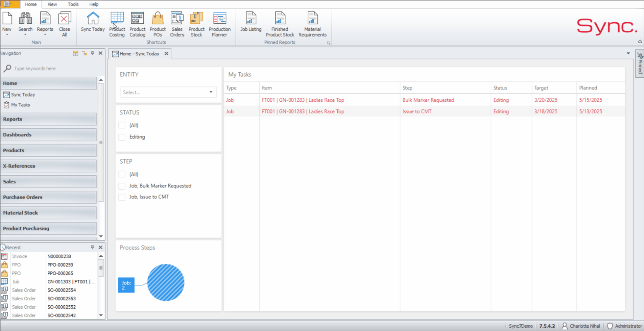Open My Tasks in navigation tree
The width and height of the screenshot is (644, 331).
coord(20,105)
